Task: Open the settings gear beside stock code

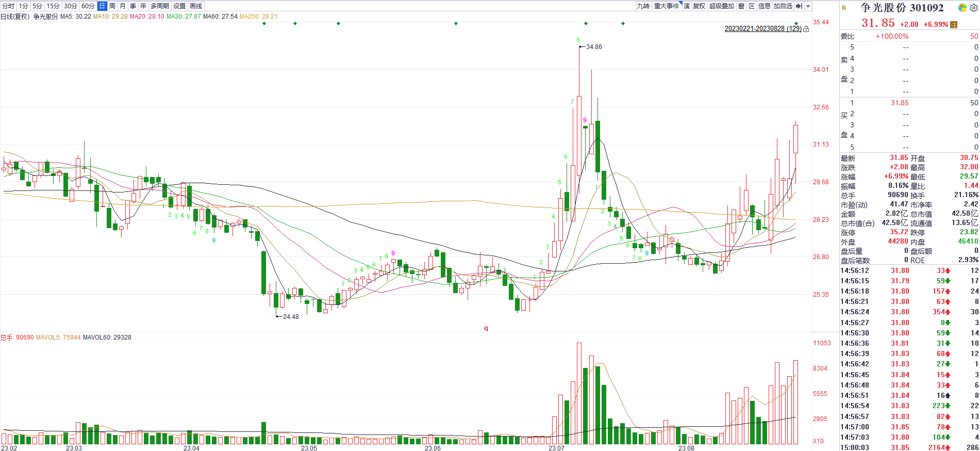Action: 973,8
